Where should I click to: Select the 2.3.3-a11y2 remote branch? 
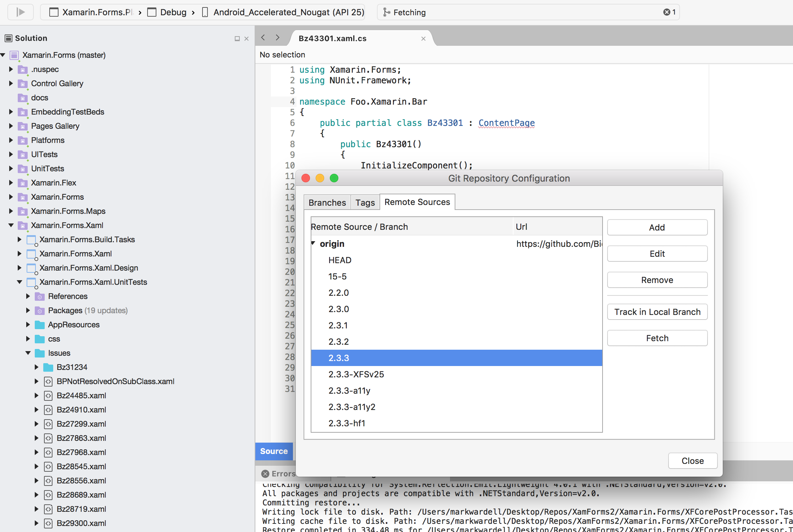457,407
